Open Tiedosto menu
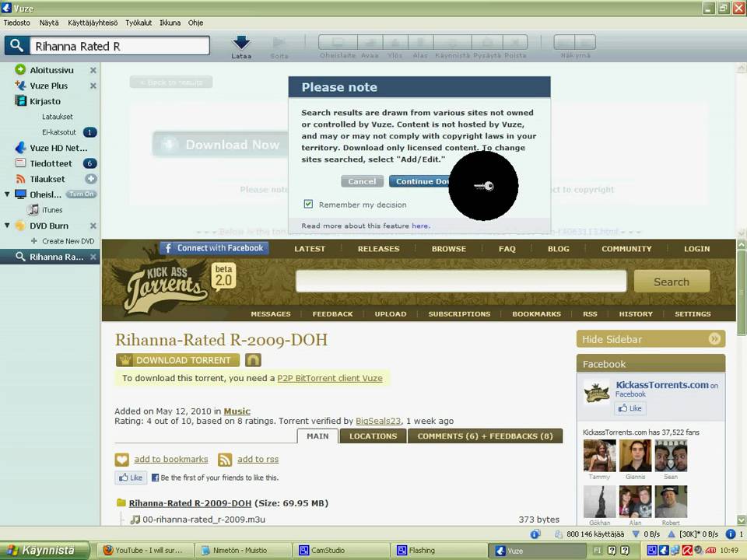This screenshot has width=747, height=560. 16,23
